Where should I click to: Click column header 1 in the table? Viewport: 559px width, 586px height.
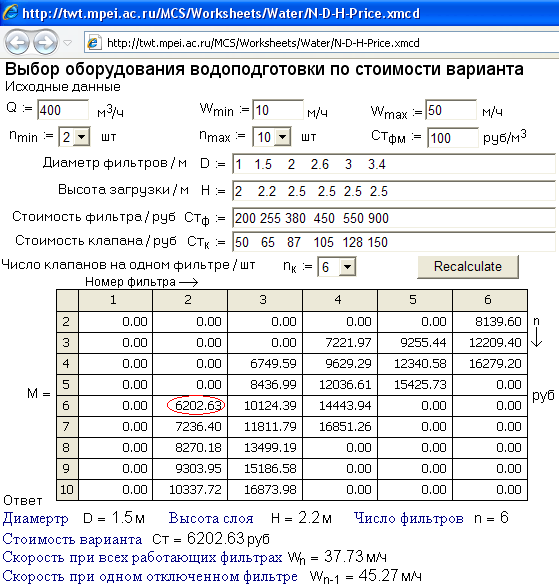click(x=115, y=300)
